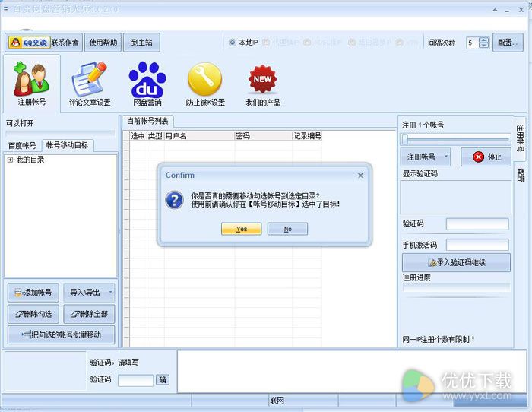Image resolution: width=532 pixels, height=412 pixels.
Task: Click 把勾选的帐号批量移动 button
Action: click(61, 334)
